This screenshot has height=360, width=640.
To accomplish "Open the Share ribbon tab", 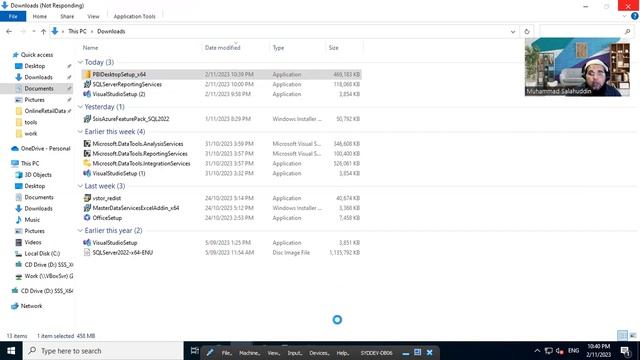I will tap(67, 16).
